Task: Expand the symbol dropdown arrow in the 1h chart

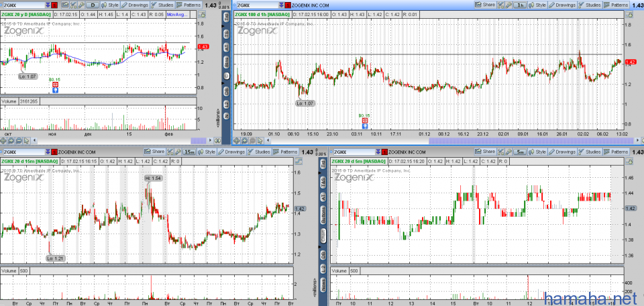Action: pos(281,5)
